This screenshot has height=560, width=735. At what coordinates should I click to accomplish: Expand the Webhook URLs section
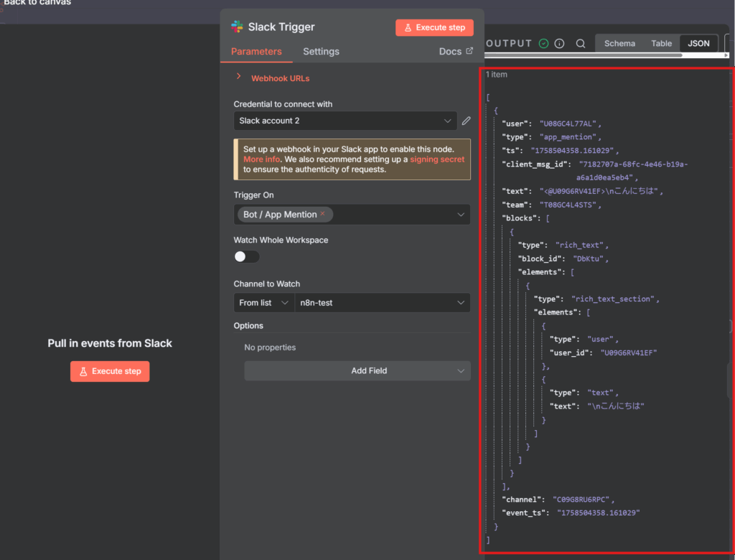pyautogui.click(x=239, y=78)
